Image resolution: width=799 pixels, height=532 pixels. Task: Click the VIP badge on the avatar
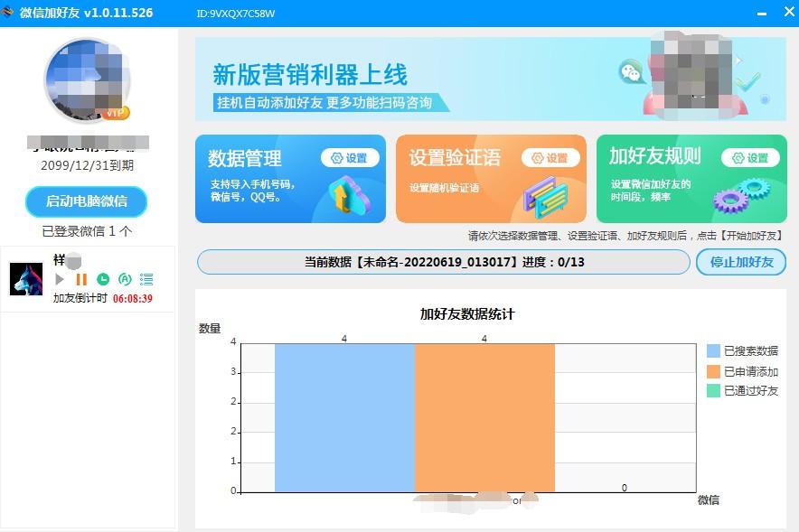click(x=116, y=113)
